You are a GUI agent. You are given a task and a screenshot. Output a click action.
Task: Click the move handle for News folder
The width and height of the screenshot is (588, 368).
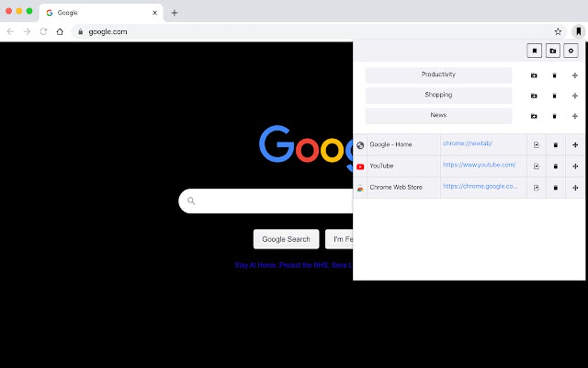[575, 116]
